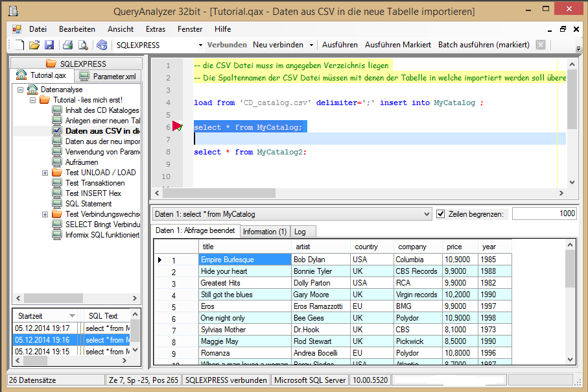Screen dimensions: 588x392
Task: Collapse the 'Tutorial - lies mich erst!' folder
Action: (x=32, y=100)
